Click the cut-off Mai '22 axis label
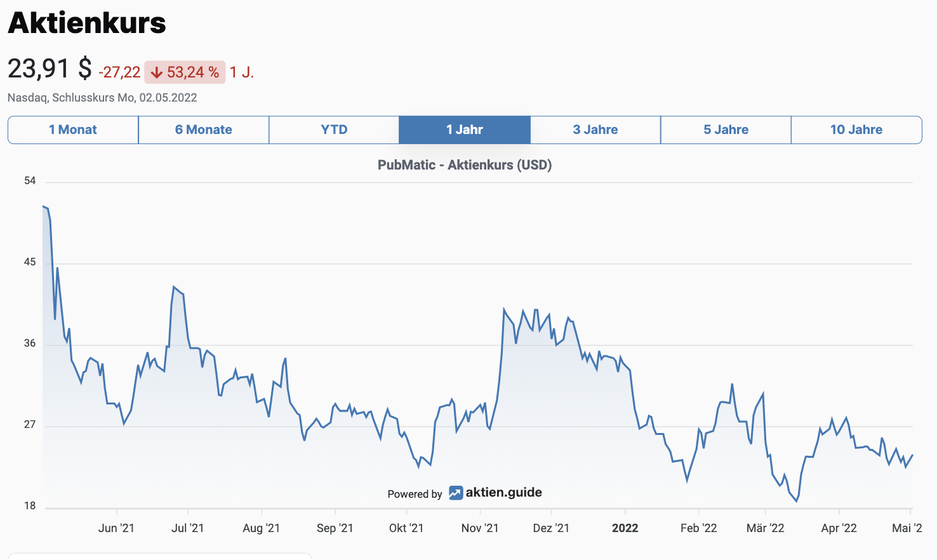Viewport: 937px width, 560px height. pos(907,528)
